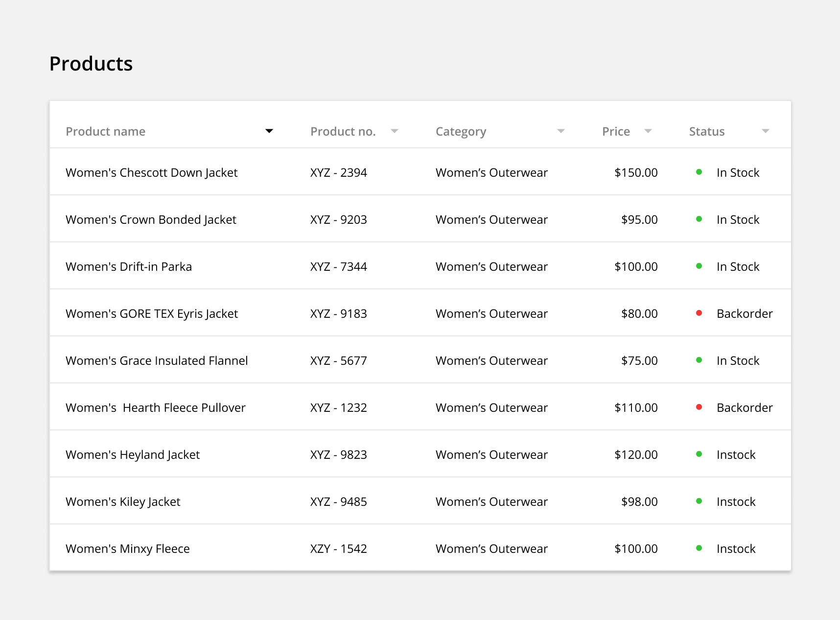The width and height of the screenshot is (840, 620).
Task: Select Women's Grace Insulated Flannel
Action: (157, 360)
